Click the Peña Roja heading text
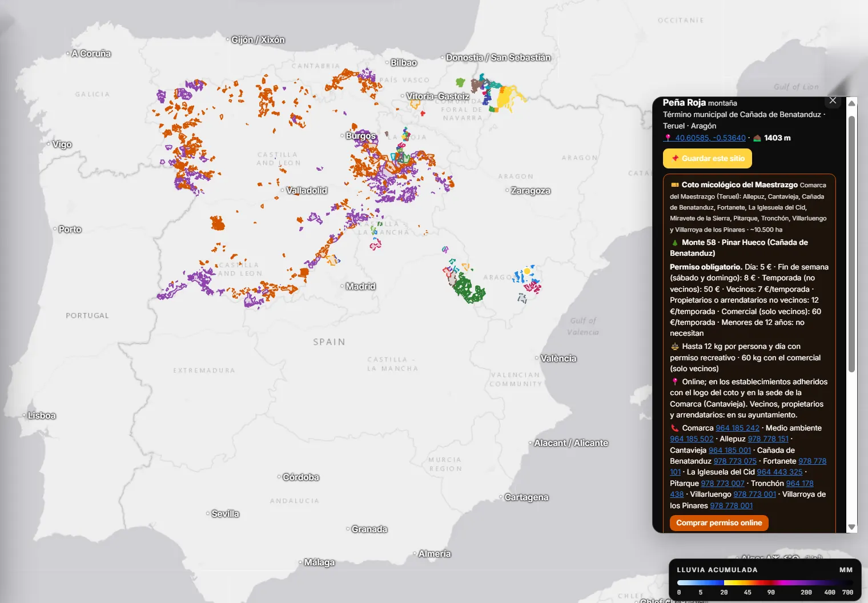 tap(684, 103)
